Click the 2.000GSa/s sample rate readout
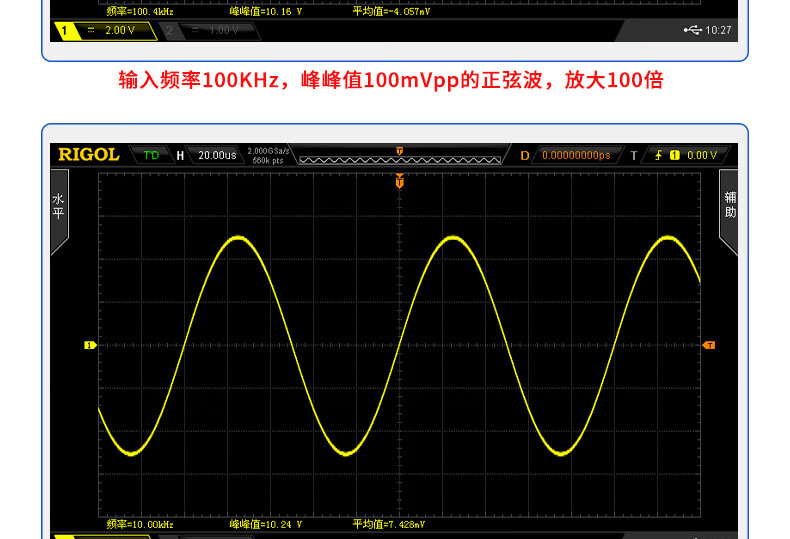Screen dimensions: 790x539 click(x=268, y=151)
